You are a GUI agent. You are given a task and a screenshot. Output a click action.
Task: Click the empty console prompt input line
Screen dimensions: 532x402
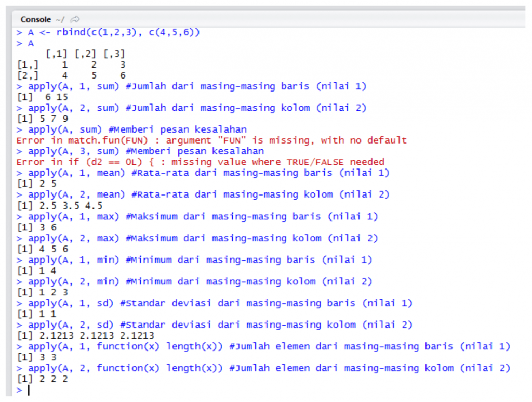156,390
